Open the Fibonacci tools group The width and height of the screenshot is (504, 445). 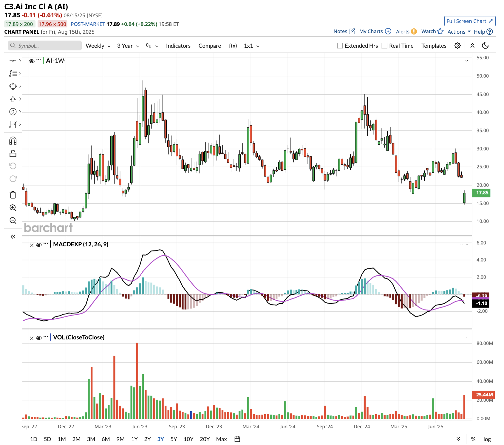13,73
